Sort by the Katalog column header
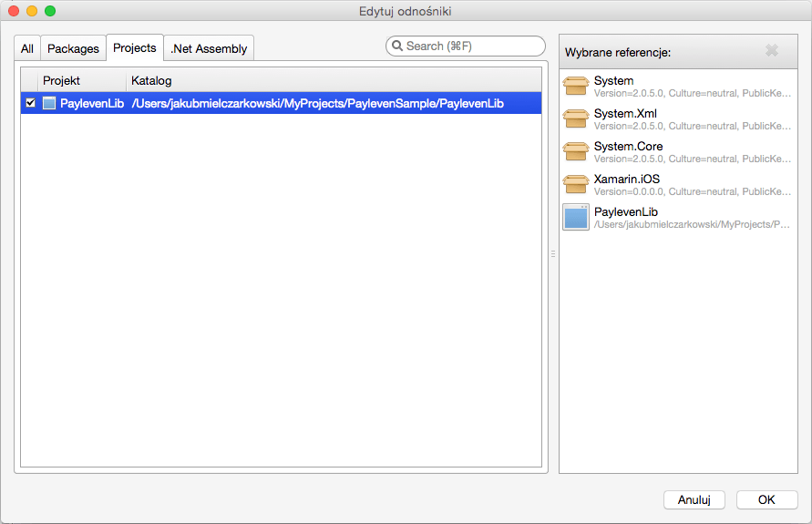This screenshot has width=812, height=524. tap(334, 81)
